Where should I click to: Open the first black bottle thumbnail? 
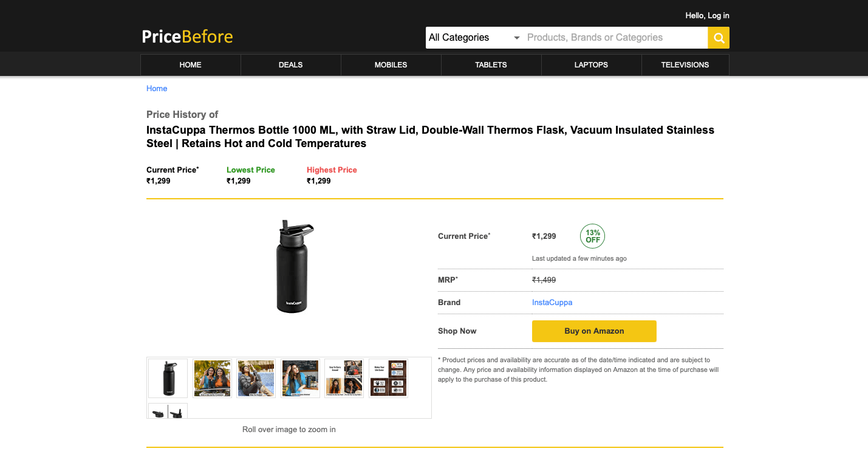coord(167,377)
